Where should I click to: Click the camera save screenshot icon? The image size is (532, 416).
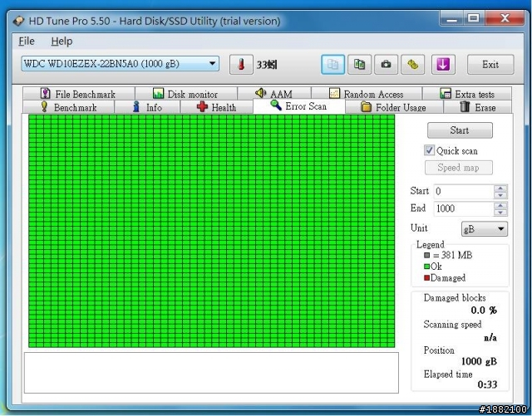(x=386, y=64)
